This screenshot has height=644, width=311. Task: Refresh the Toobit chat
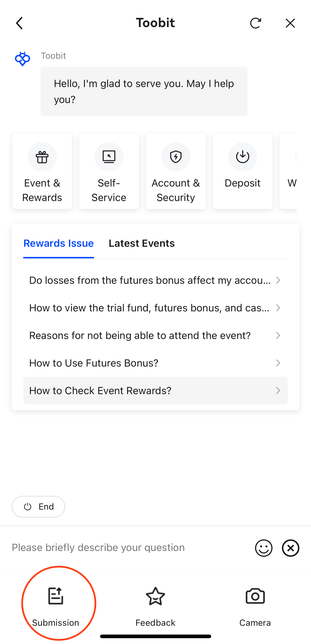click(x=255, y=23)
